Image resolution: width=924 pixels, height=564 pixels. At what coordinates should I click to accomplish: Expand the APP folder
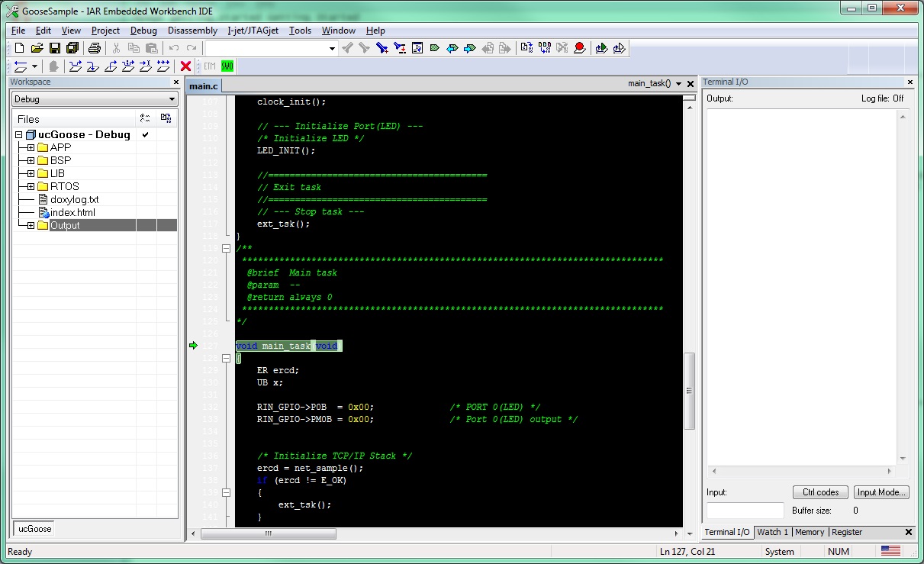[x=31, y=147]
